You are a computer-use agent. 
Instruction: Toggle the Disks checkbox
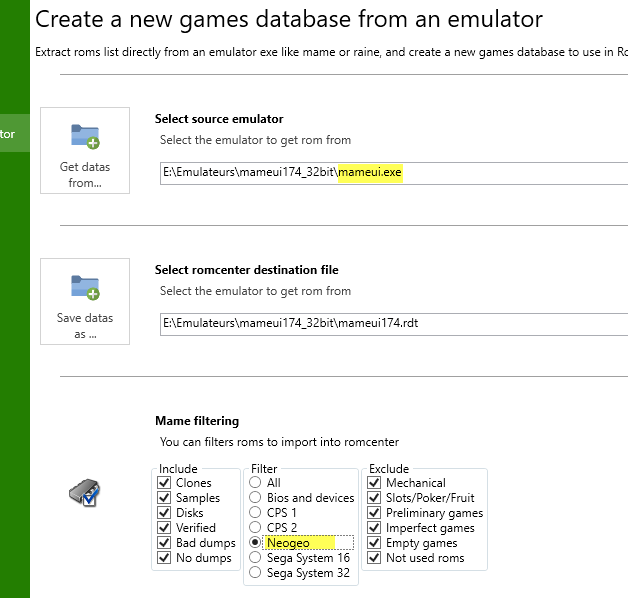click(164, 513)
